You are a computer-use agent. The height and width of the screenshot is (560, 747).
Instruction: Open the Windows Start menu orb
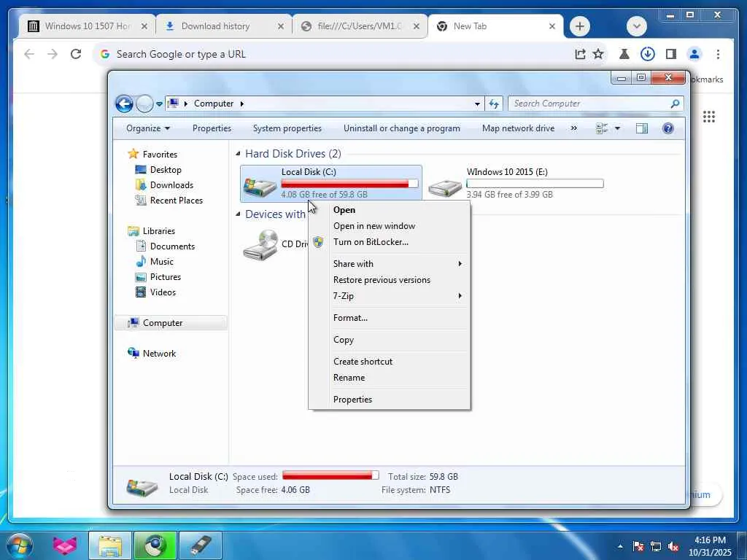pos(20,545)
